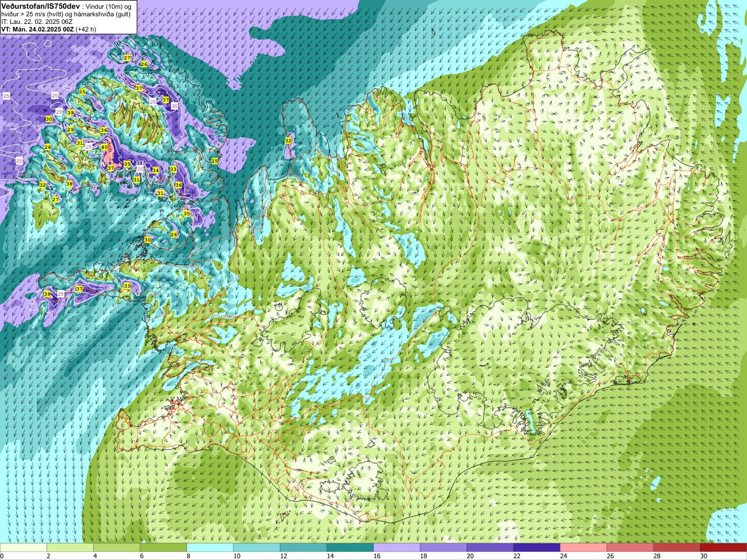
Task: Click the '(+42 h)' forecast offset text
Action: pos(86,29)
